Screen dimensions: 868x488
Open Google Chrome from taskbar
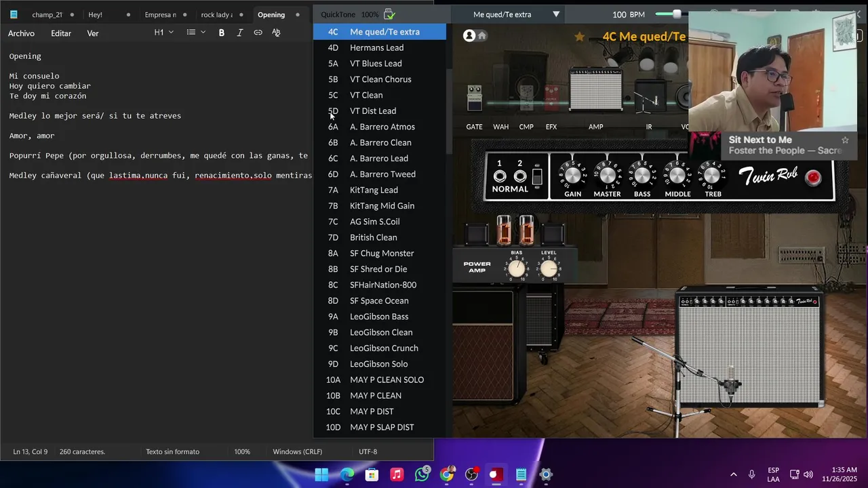click(446, 474)
